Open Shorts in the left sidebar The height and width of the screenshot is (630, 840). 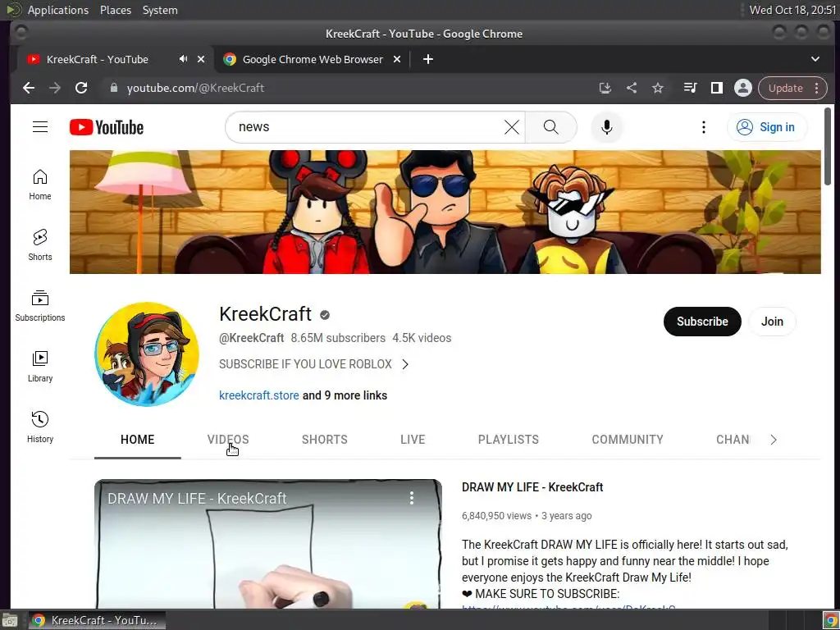(x=40, y=245)
